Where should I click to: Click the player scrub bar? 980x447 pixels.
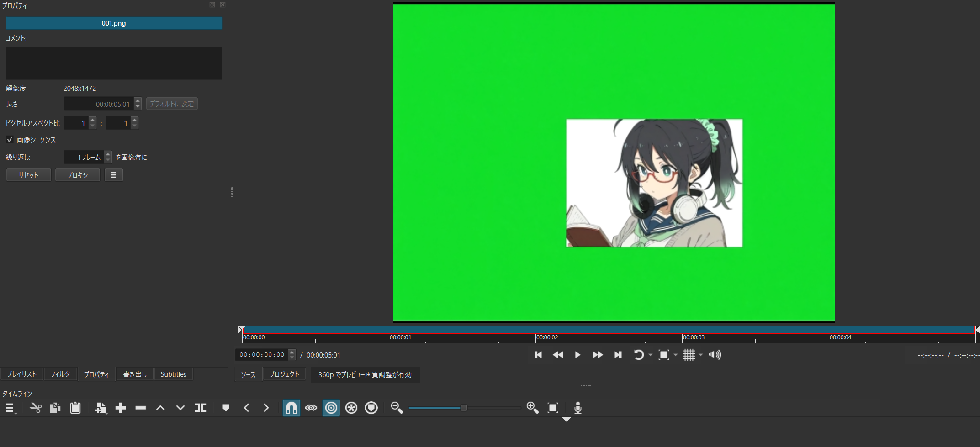[x=609, y=330]
